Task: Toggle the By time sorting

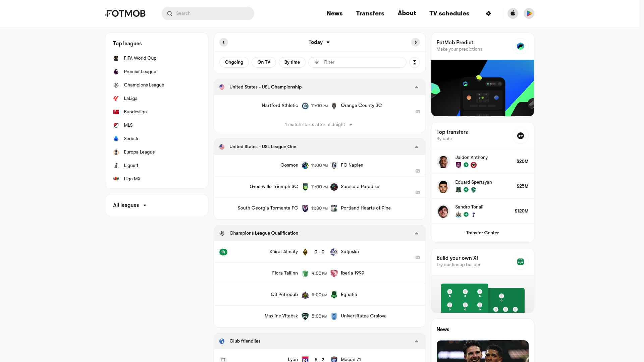Action: tap(292, 62)
